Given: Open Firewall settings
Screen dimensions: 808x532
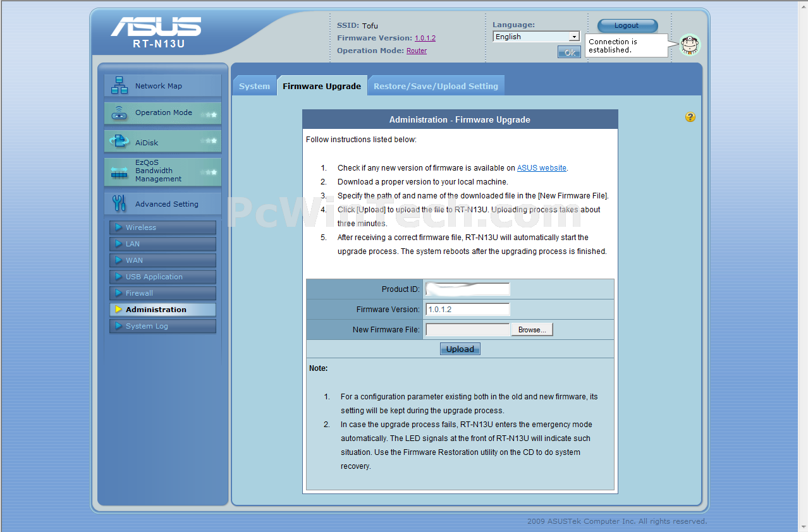Looking at the screenshot, I should pos(162,293).
